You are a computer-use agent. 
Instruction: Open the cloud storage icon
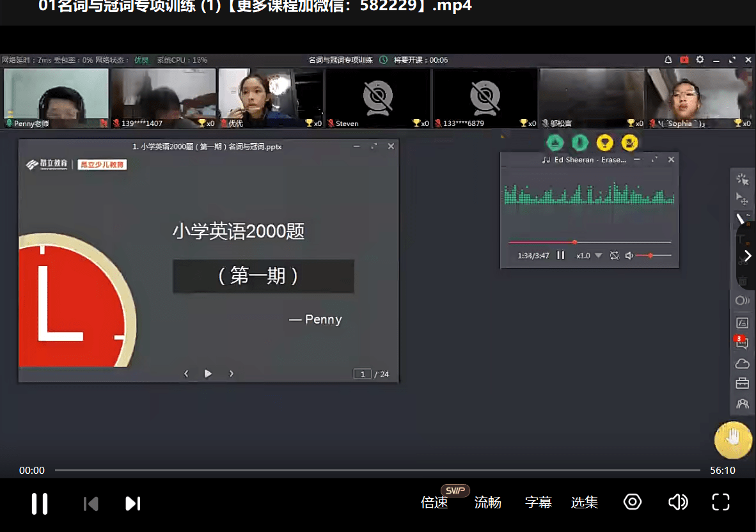point(743,364)
